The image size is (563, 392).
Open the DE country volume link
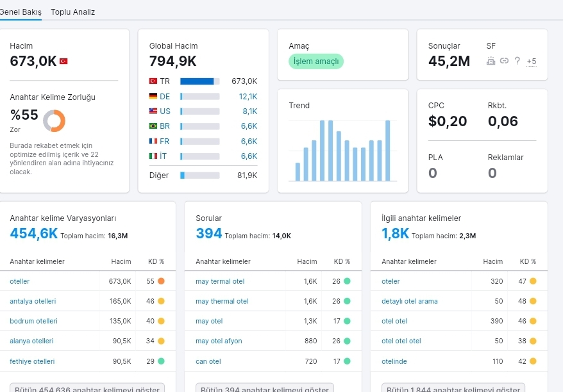(165, 96)
